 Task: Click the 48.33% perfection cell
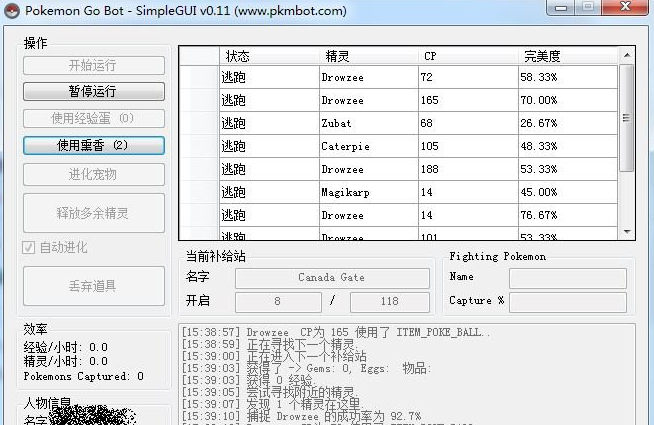pyautogui.click(x=568, y=146)
